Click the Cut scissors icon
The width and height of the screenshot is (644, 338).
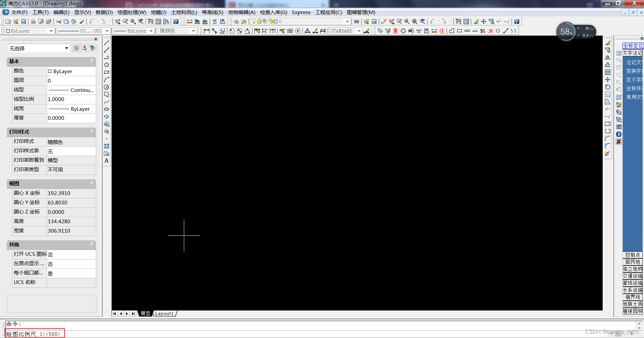pos(59,21)
